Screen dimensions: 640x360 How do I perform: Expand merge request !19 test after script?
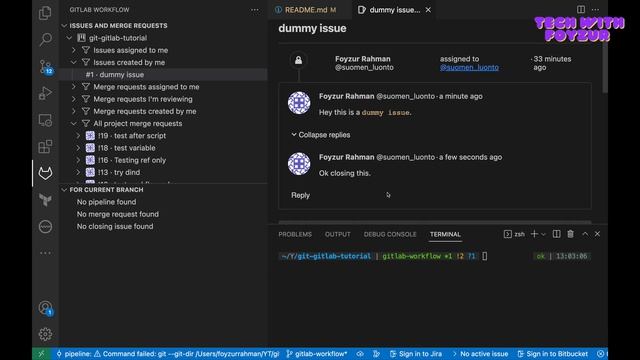[x=78, y=136]
